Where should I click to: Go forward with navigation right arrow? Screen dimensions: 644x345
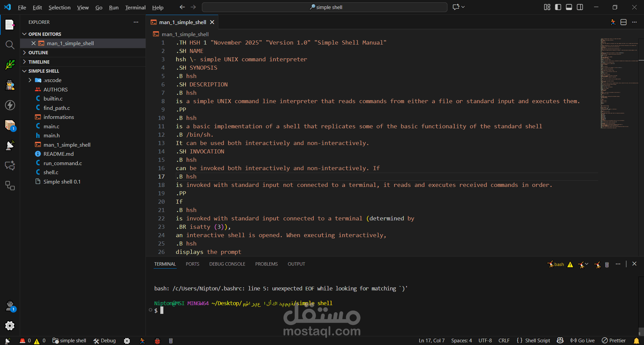193,7
